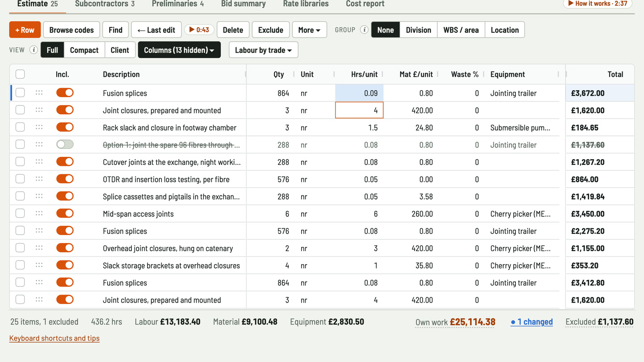Image resolution: width=644 pixels, height=362 pixels.
Task: Select the drag handle for Rack slack and closure row
Action: (x=39, y=127)
